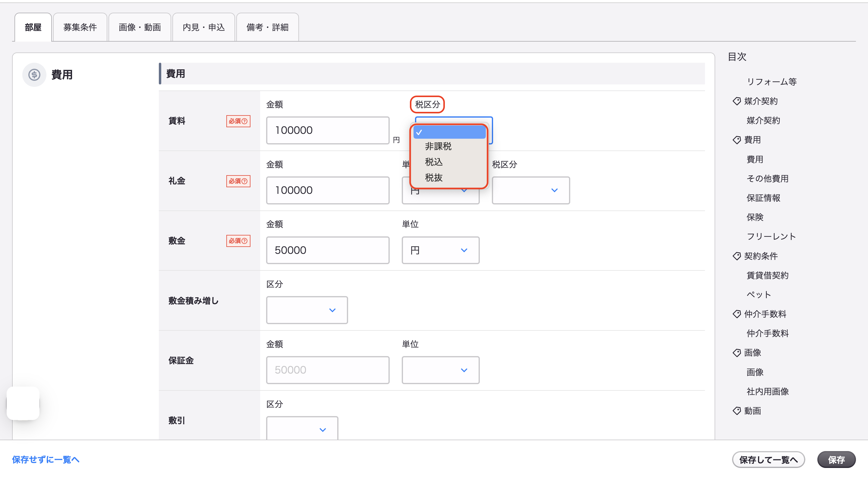Click the 保存 button

(836, 460)
